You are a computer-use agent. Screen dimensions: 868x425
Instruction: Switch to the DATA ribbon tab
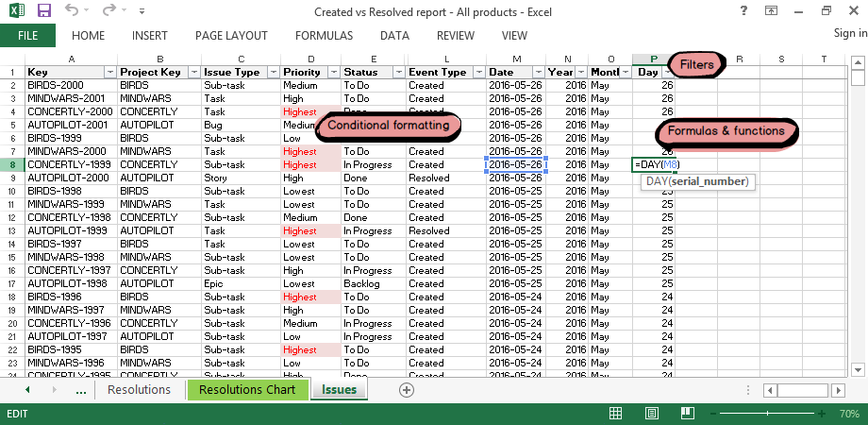point(394,36)
